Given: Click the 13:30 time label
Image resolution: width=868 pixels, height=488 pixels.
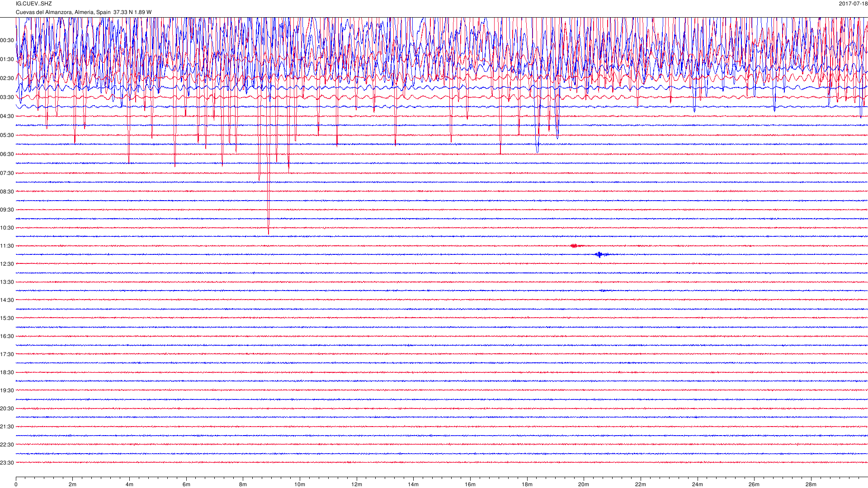Looking at the screenshot, I should click(7, 282).
